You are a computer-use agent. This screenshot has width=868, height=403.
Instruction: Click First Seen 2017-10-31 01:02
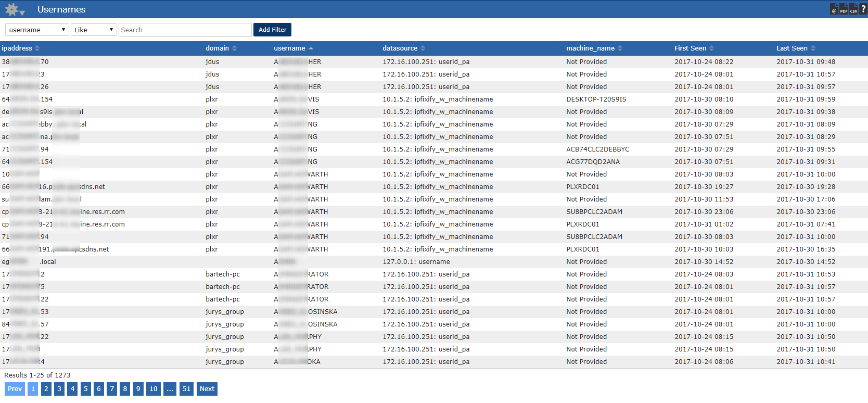[704, 224]
